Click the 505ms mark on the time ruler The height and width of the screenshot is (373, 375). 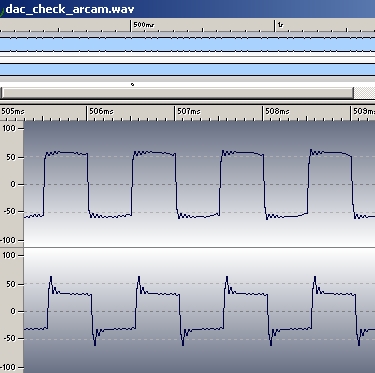(13, 111)
